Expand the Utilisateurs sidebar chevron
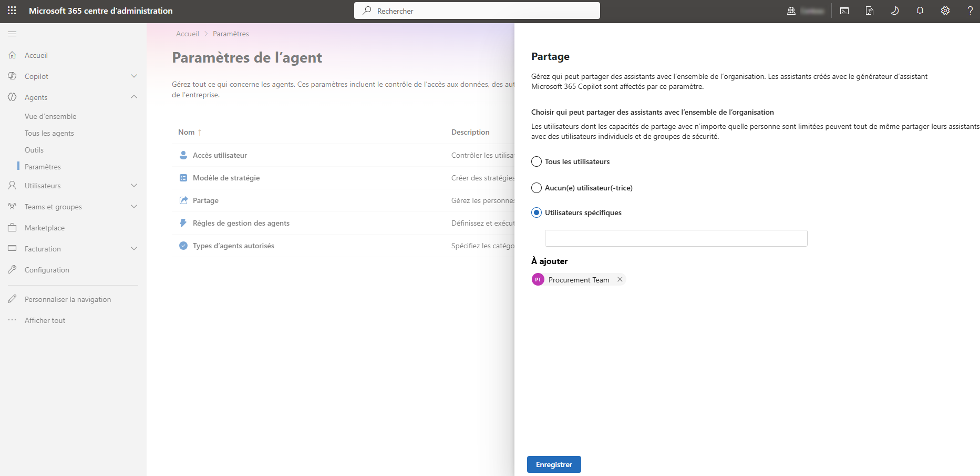 coord(134,186)
